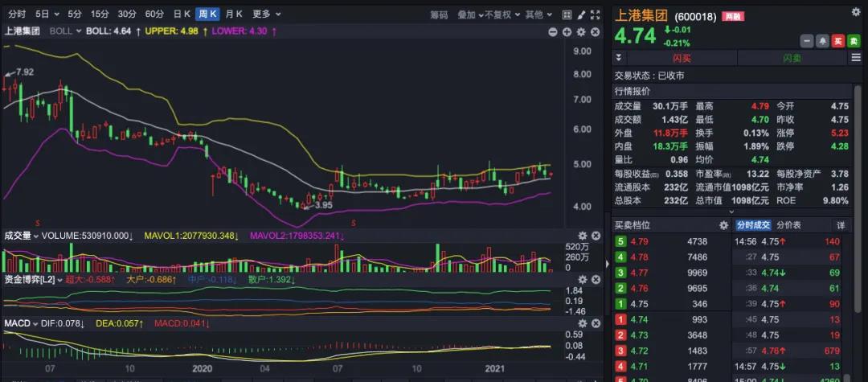Image resolution: width=868 pixels, height=382 pixels.
Task: Open the 资金博弈[L2] indicator dropdown
Action: coord(34,280)
